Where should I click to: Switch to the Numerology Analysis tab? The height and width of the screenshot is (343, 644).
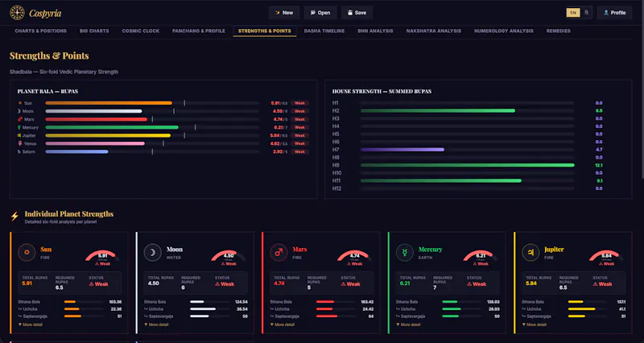(x=504, y=31)
